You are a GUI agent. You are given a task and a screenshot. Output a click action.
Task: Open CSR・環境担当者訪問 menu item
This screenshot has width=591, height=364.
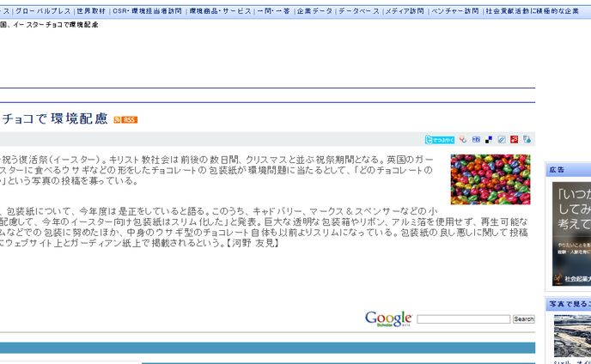(148, 11)
